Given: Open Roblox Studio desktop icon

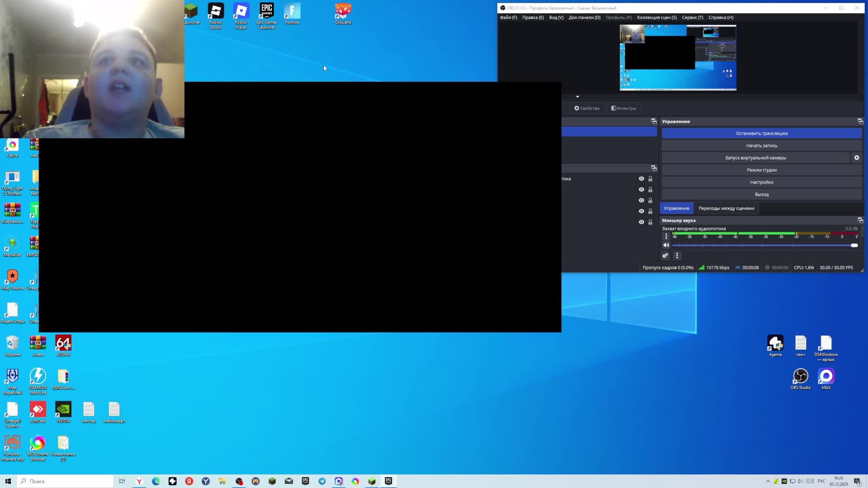Looking at the screenshot, I should (x=216, y=11).
